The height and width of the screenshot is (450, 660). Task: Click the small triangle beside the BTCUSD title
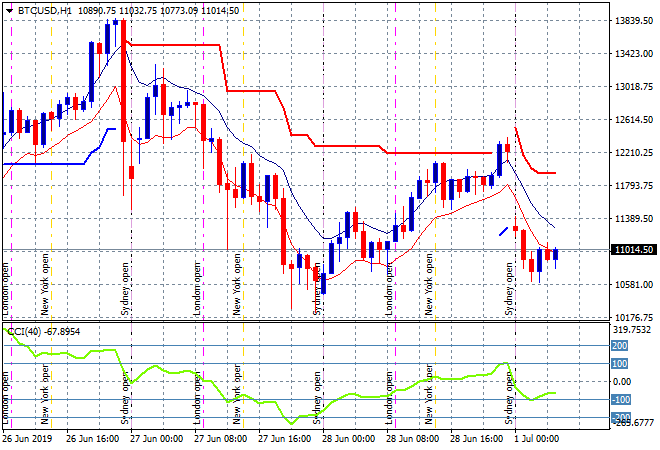9,9
